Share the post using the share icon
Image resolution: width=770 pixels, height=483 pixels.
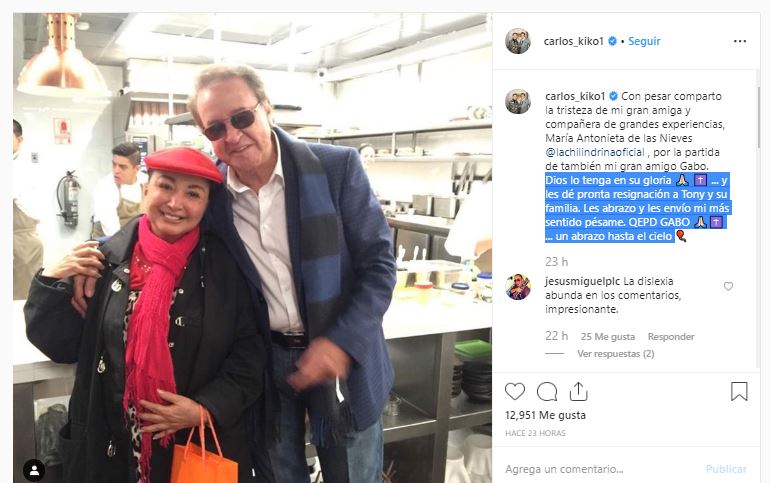pyautogui.click(x=578, y=391)
